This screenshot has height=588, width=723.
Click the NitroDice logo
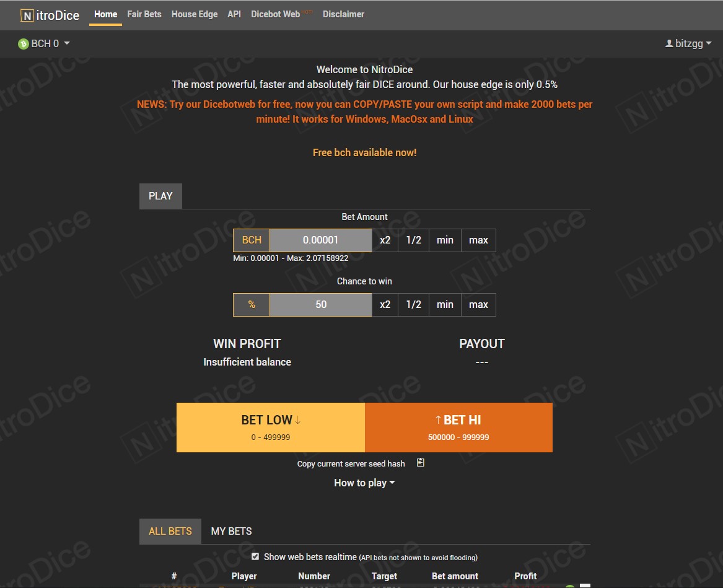click(x=50, y=15)
